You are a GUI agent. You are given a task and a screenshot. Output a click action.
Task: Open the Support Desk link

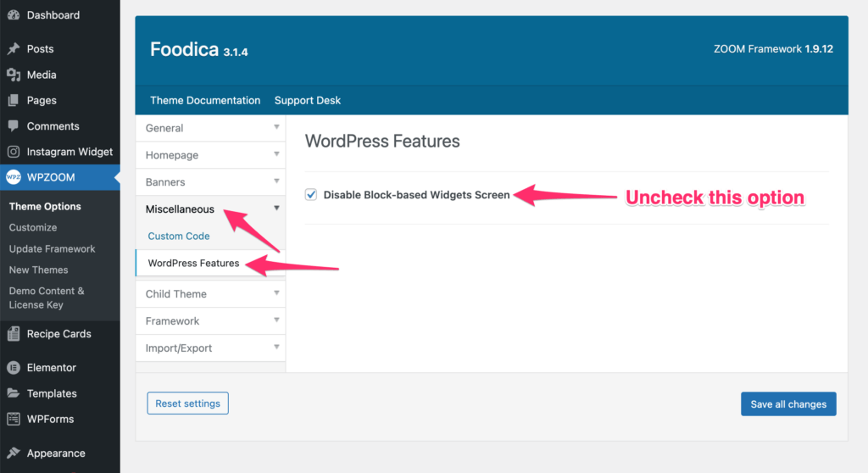[x=307, y=100]
